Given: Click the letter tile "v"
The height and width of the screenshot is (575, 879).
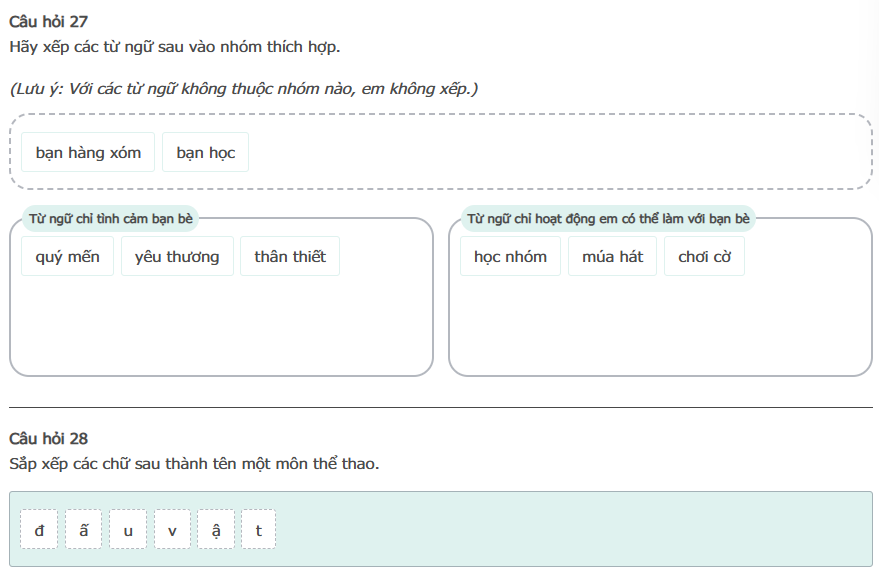Looking at the screenshot, I should tap(172, 530).
